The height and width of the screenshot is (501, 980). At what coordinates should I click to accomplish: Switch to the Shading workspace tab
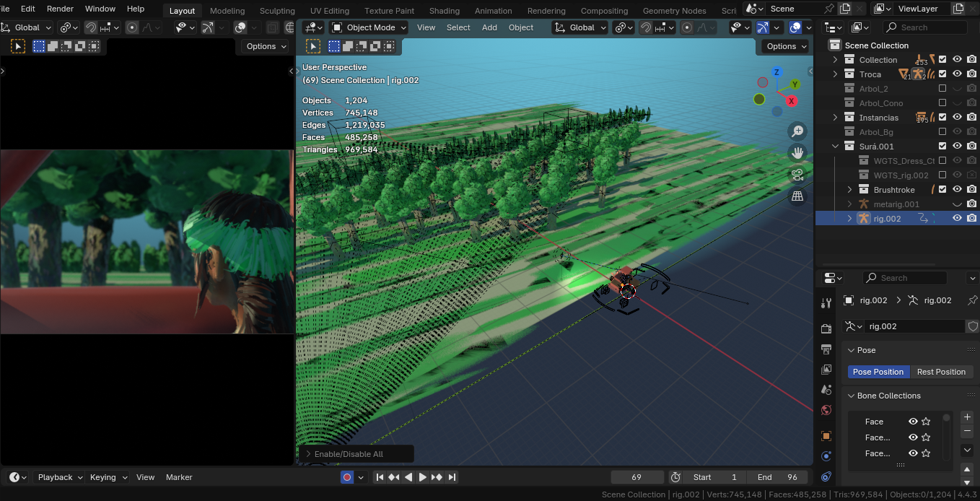coord(444,11)
